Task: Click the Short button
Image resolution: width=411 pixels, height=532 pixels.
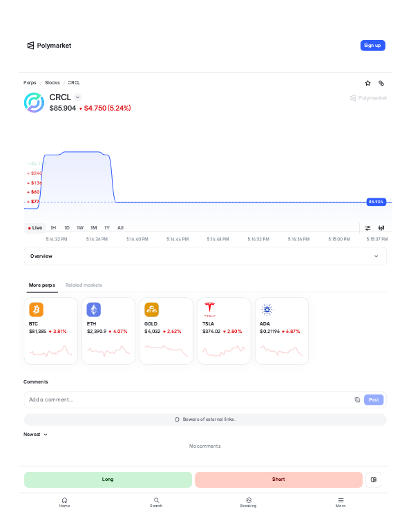Action: [x=278, y=479]
